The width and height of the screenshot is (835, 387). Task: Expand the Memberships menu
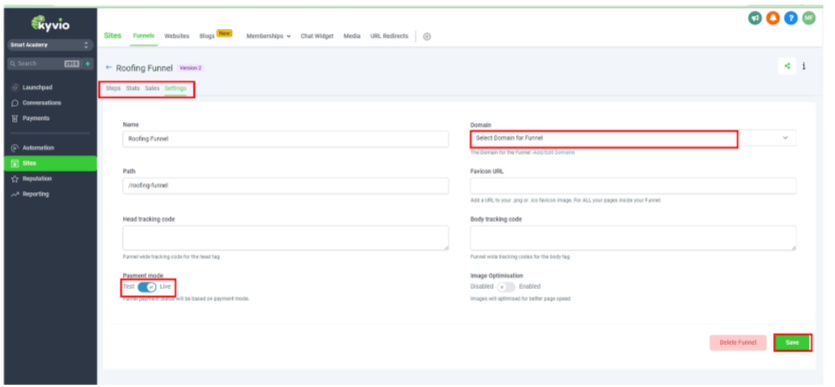tap(268, 36)
